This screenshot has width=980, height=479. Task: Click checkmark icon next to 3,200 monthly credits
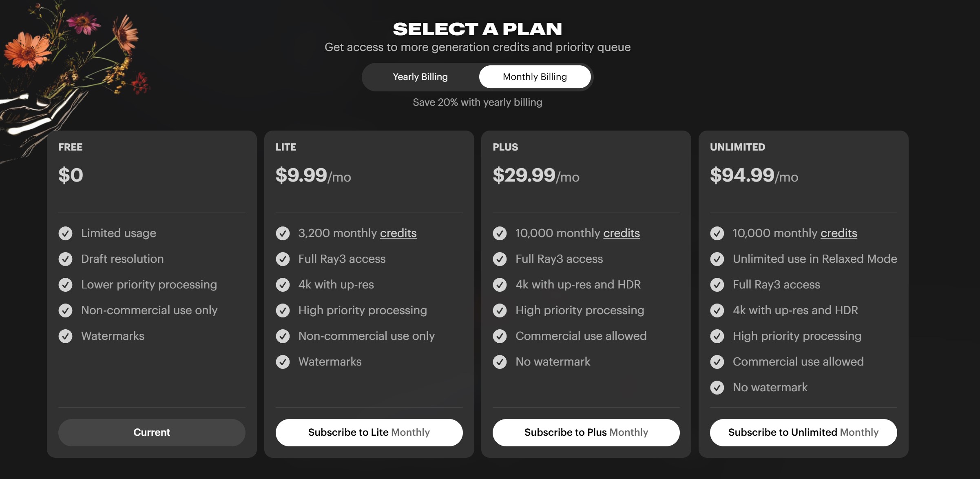(283, 233)
